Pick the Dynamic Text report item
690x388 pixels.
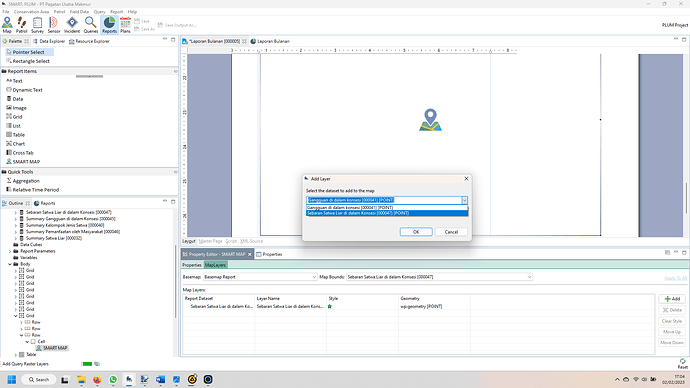pyautogui.click(x=24, y=90)
